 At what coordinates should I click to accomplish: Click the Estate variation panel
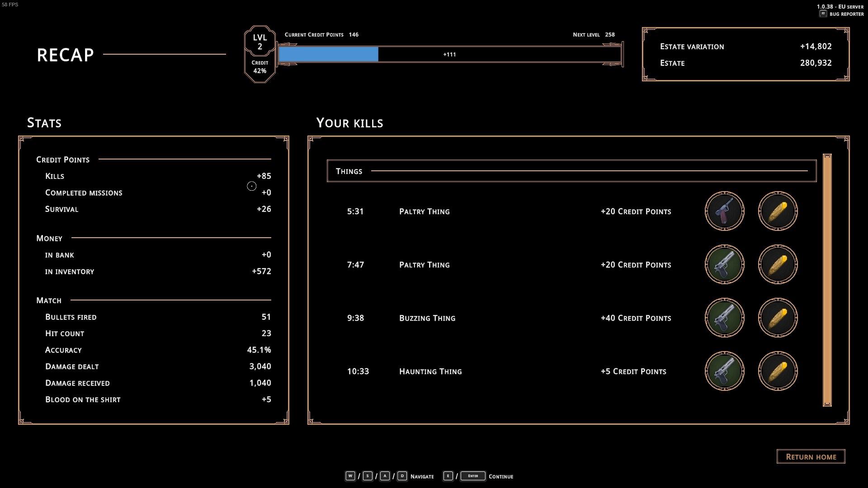[745, 54]
